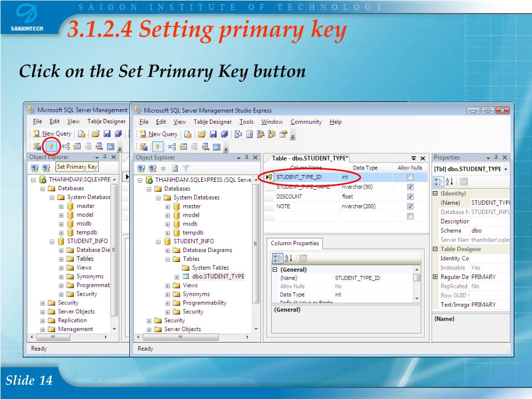Click Set Primary Key icon in left window
The width and height of the screenshot is (532, 399).
51,146
